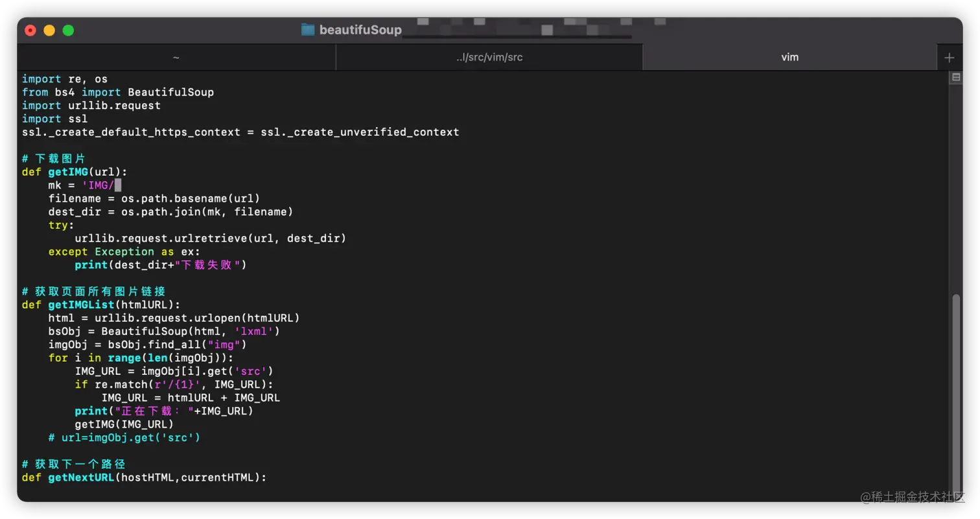Click the '# url=imgObj.get('src')' comment
This screenshot has width=980, height=519.
pyautogui.click(x=124, y=438)
